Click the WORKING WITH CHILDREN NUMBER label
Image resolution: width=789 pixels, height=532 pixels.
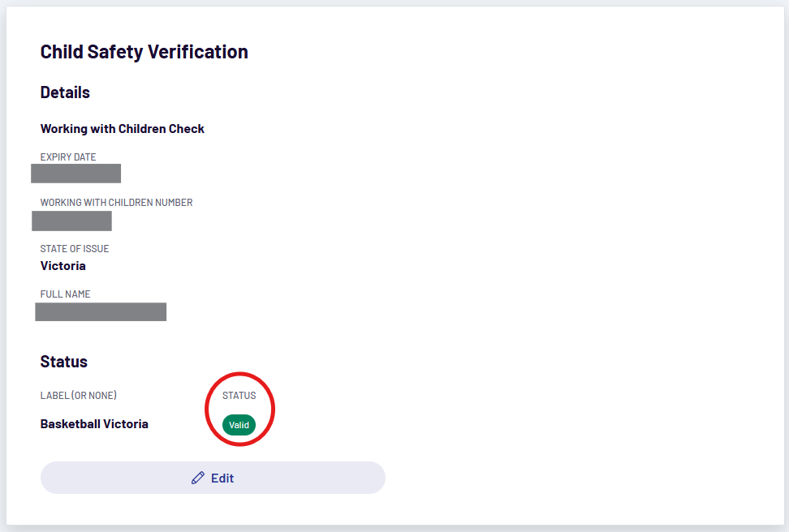click(x=116, y=202)
